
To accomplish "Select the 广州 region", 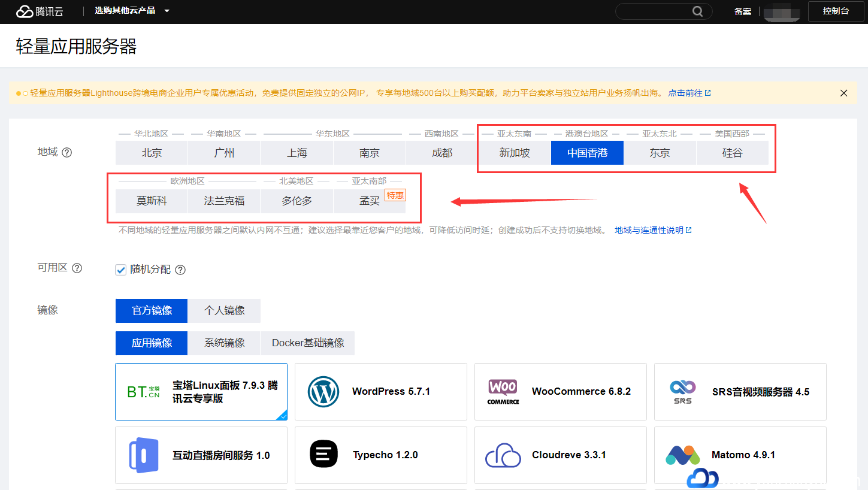I will point(224,153).
